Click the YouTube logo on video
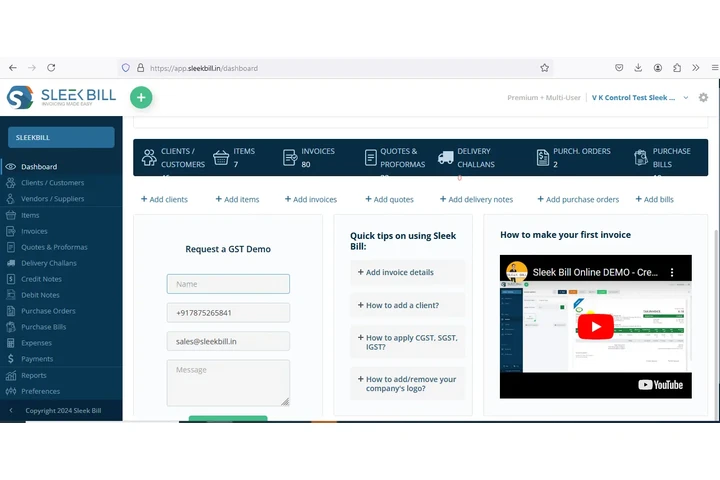 (660, 385)
